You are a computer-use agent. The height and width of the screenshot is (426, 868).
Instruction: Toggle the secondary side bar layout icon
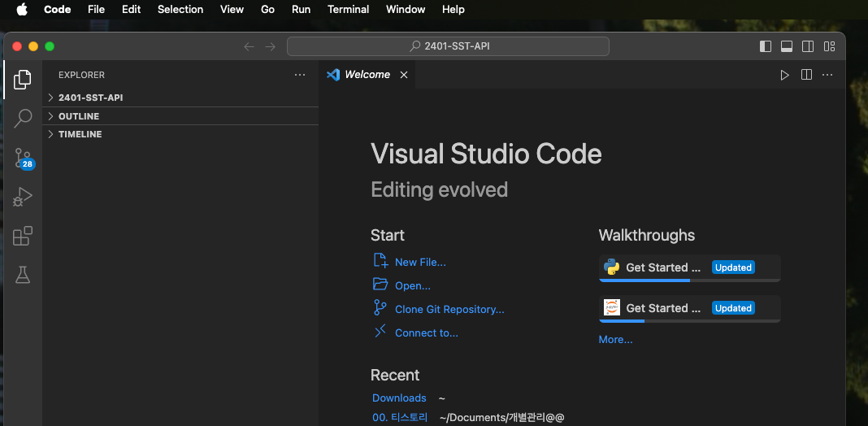point(808,46)
